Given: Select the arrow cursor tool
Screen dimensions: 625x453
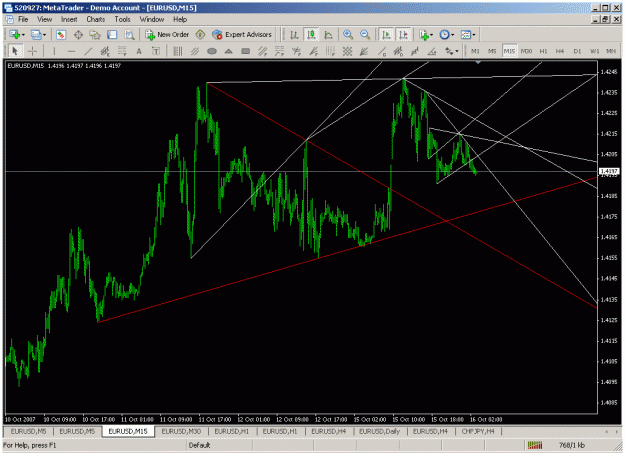Looking at the screenshot, I should pyautogui.click(x=15, y=51).
